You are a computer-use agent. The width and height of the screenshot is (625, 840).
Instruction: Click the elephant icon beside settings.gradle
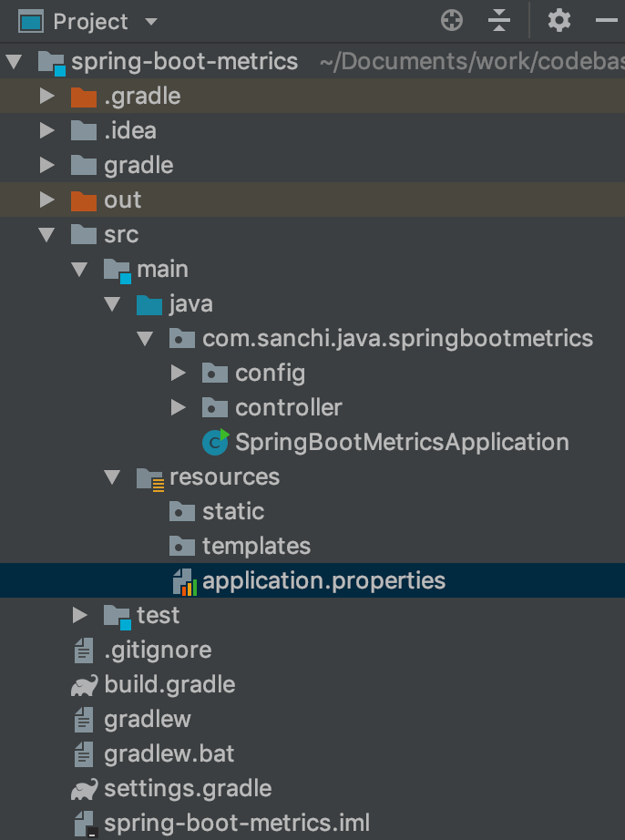[85, 788]
